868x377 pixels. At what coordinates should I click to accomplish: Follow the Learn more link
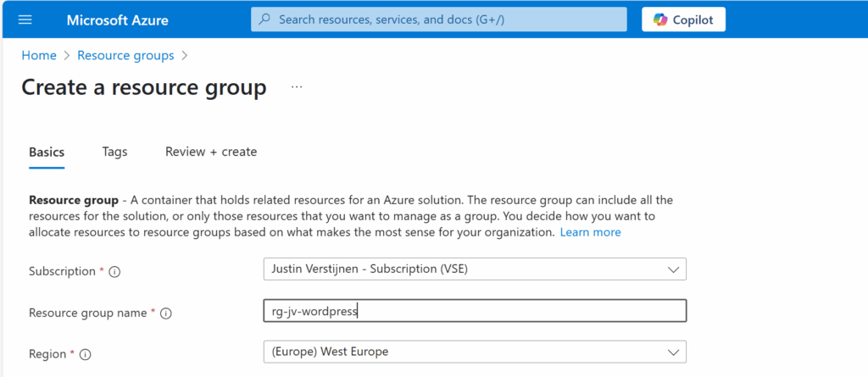click(x=590, y=232)
